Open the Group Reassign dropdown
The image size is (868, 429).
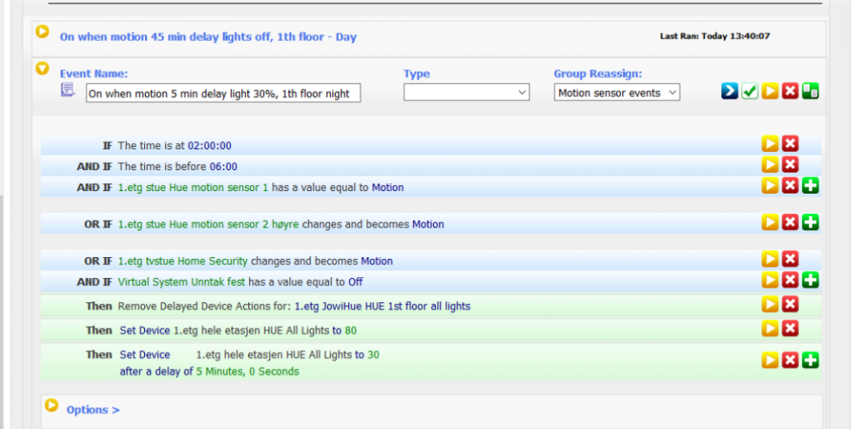point(616,93)
